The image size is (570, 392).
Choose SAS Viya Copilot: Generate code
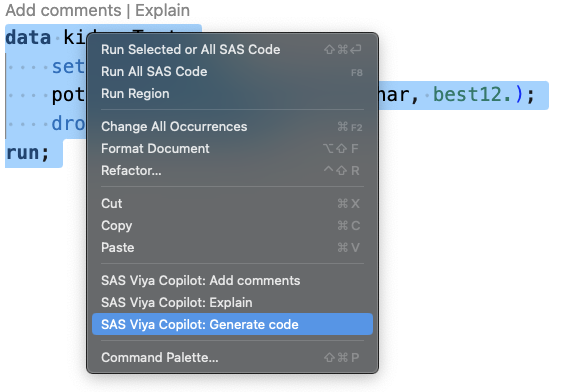pyautogui.click(x=232, y=324)
